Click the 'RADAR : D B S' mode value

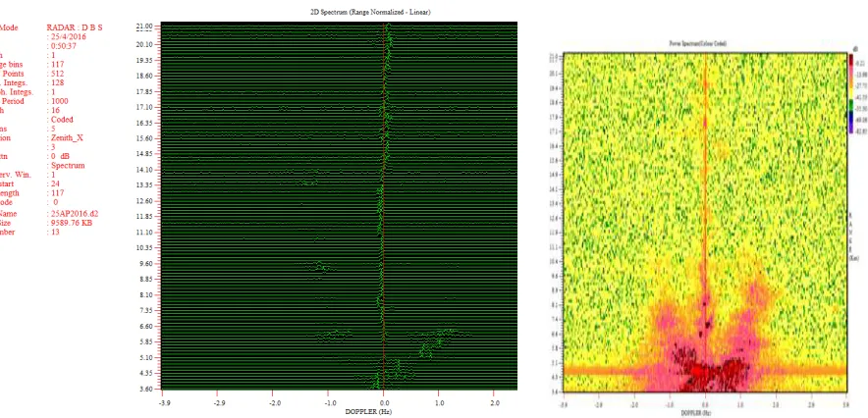click(x=75, y=27)
